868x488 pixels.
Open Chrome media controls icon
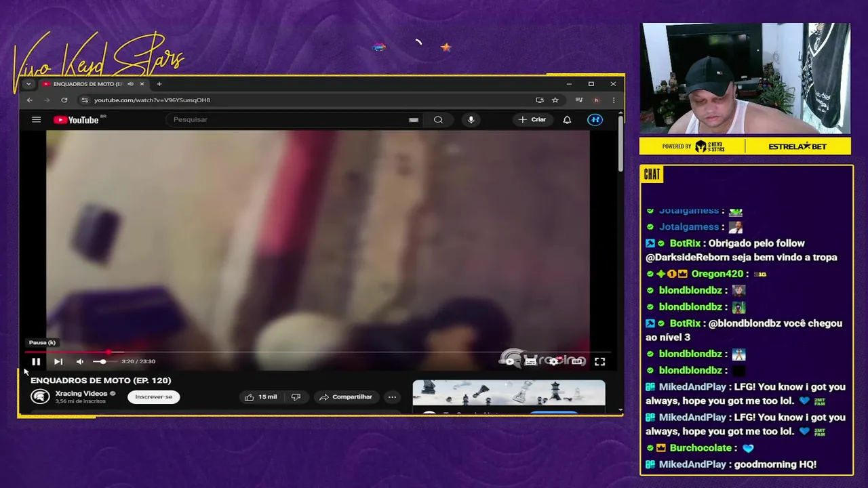(578, 100)
